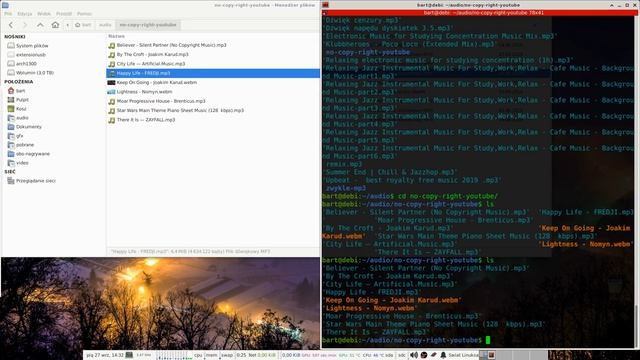
Task: Open the Plik menu
Action: (8, 13)
